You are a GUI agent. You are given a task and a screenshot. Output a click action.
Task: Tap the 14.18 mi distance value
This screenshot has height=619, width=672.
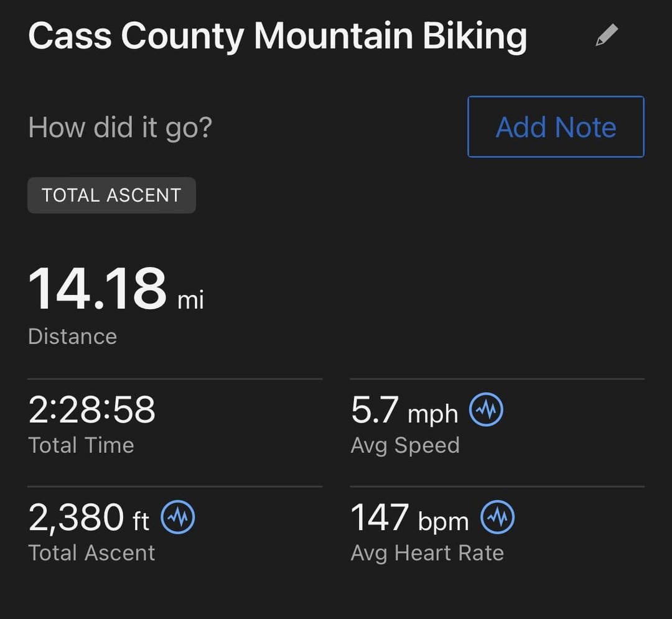(x=116, y=288)
